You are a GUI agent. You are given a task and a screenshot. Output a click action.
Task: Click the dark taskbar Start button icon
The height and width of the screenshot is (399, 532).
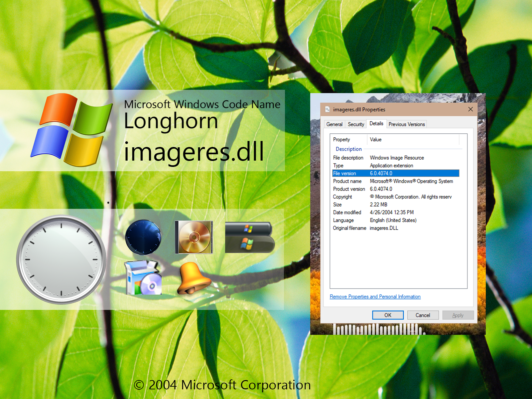(x=250, y=237)
